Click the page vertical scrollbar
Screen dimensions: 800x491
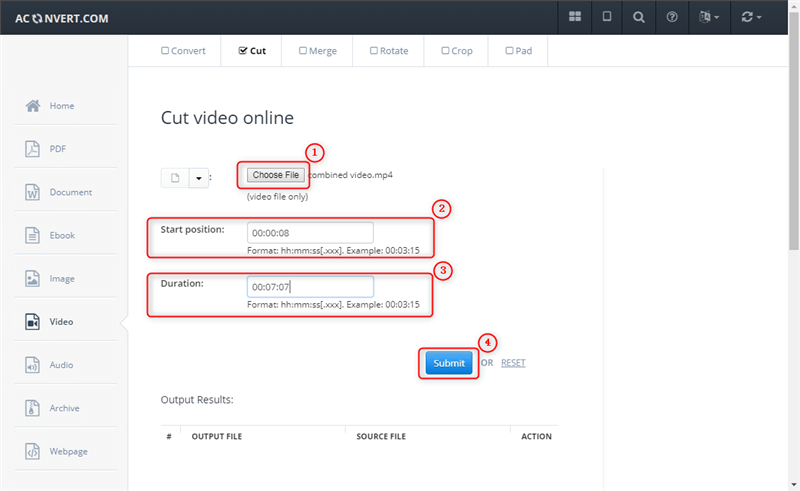(793, 200)
